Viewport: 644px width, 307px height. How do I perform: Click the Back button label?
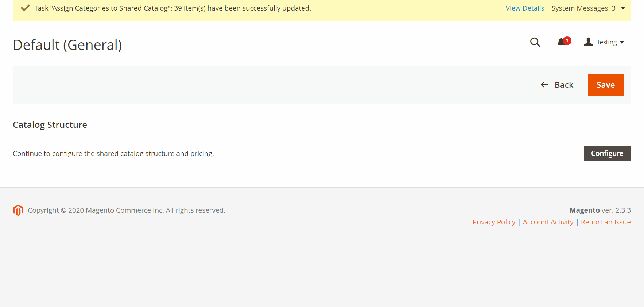tap(564, 85)
